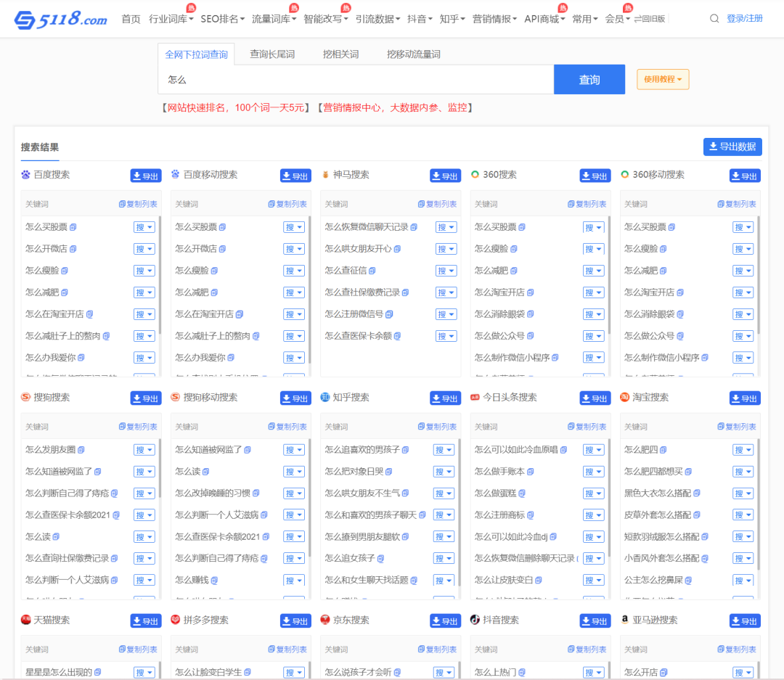The image size is (784, 680).
Task: Copy keyword 黑色大衣怎么搭配 icon
Action: [x=697, y=493]
